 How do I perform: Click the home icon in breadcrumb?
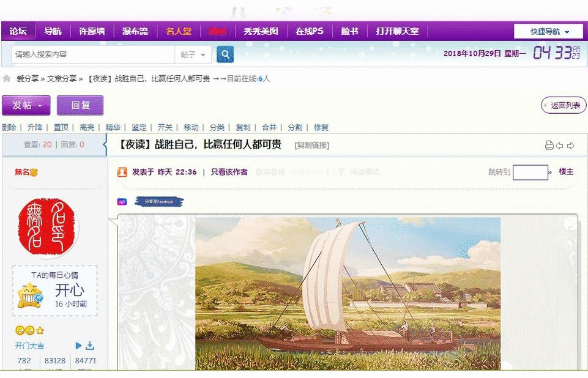click(7, 79)
